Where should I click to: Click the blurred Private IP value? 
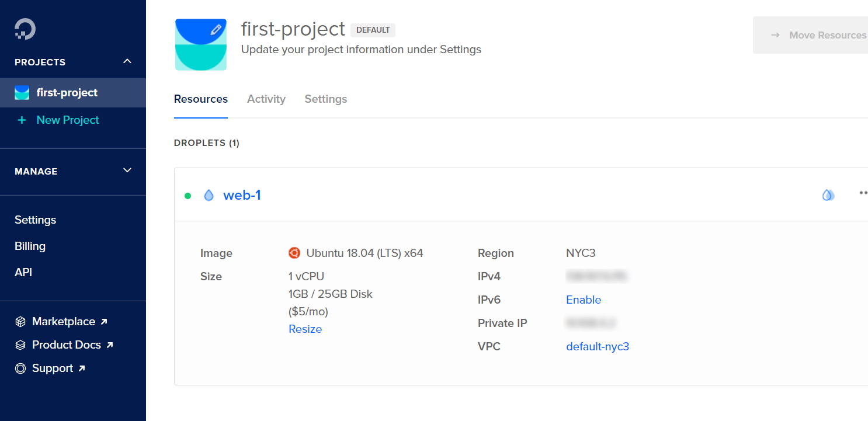point(591,323)
